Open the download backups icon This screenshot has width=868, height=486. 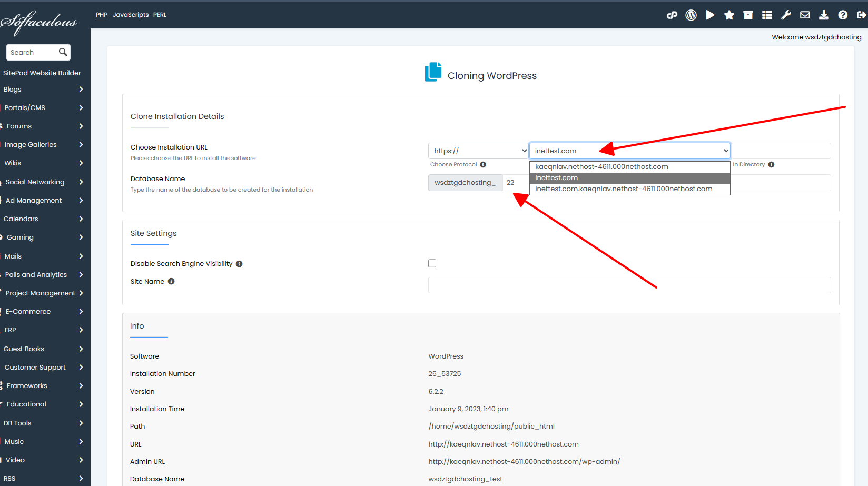point(824,15)
